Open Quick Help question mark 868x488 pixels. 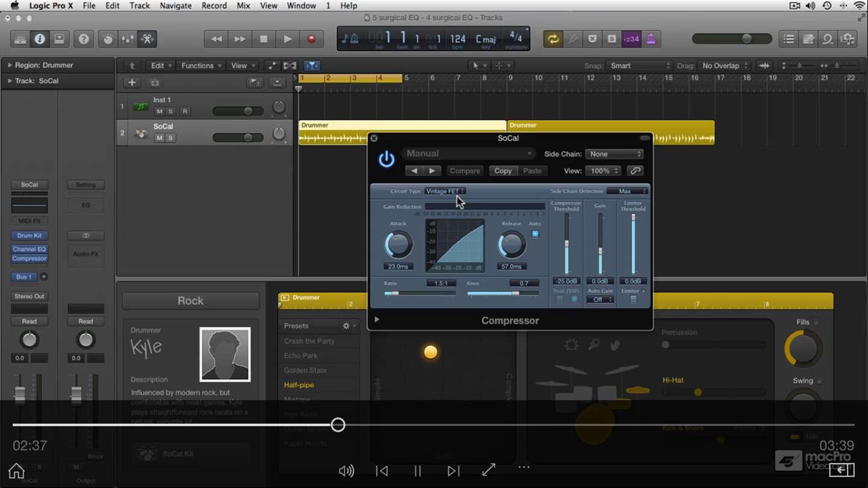coord(84,39)
